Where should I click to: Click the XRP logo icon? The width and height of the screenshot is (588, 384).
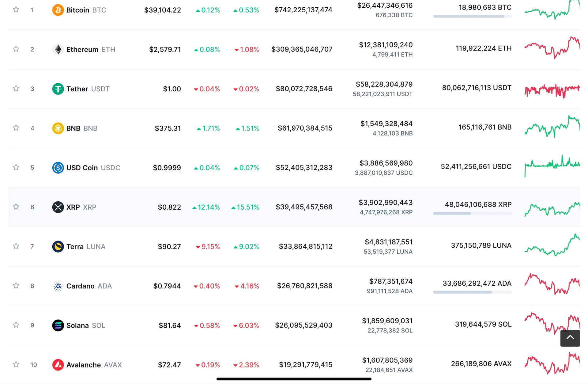point(58,207)
